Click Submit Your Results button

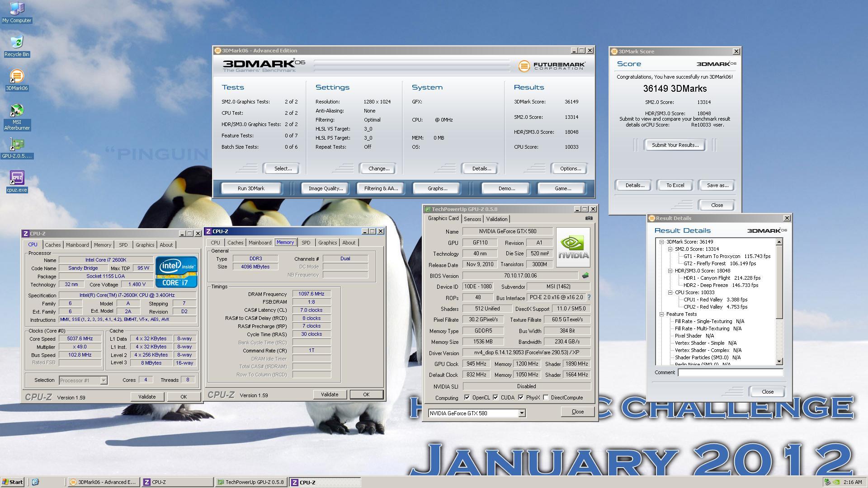(x=675, y=145)
